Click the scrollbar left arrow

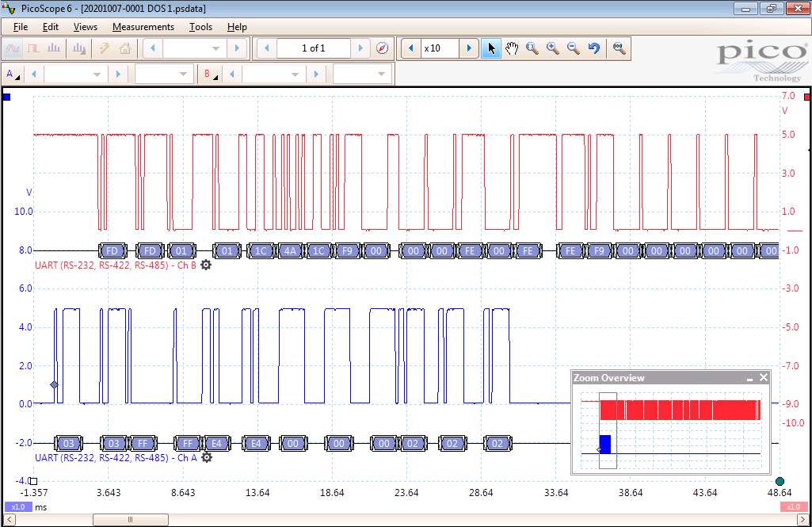pos(9,519)
